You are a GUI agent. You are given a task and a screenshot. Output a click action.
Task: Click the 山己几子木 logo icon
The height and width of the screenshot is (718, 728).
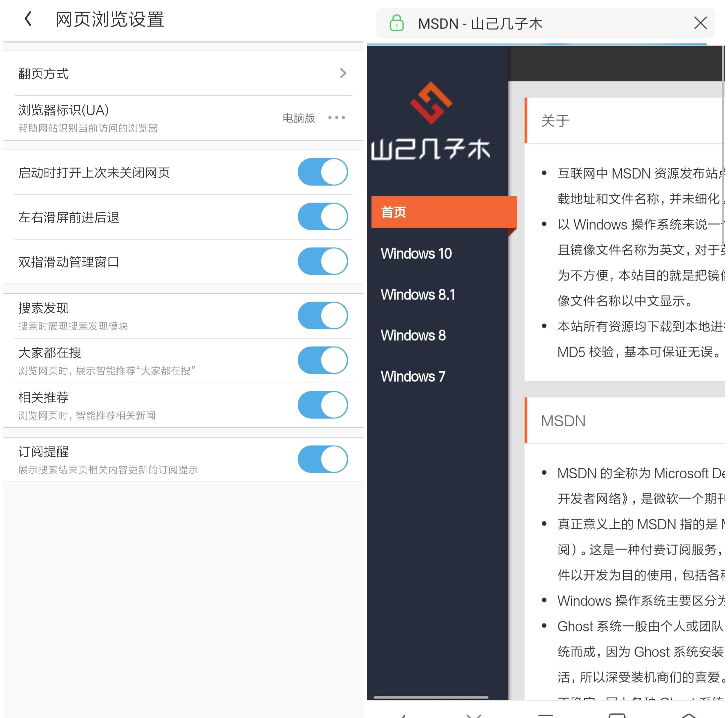[x=431, y=103]
